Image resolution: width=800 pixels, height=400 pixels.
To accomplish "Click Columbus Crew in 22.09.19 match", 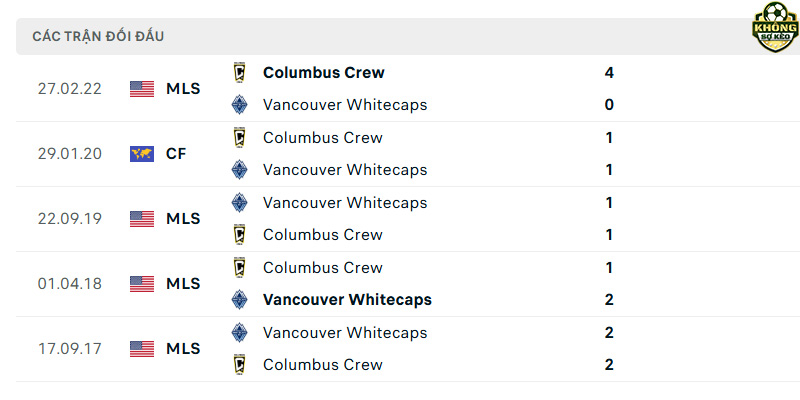I will click(x=322, y=235).
